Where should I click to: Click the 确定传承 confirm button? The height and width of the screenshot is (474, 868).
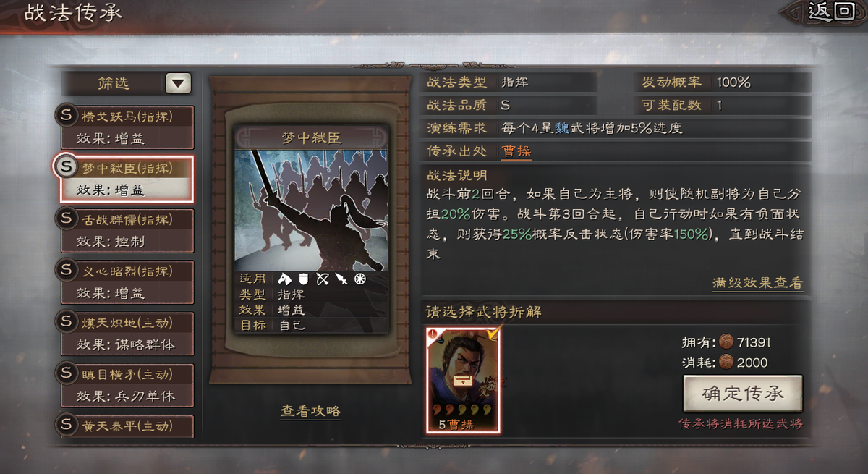[x=742, y=394]
